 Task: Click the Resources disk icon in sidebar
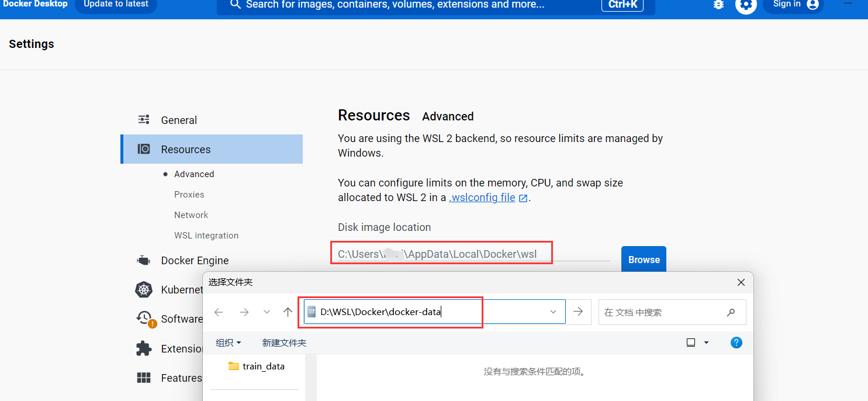(144, 149)
